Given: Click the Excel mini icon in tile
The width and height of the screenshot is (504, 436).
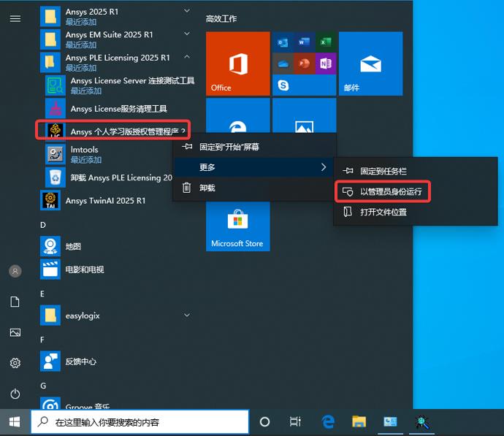Looking at the screenshot, I should point(326,42).
